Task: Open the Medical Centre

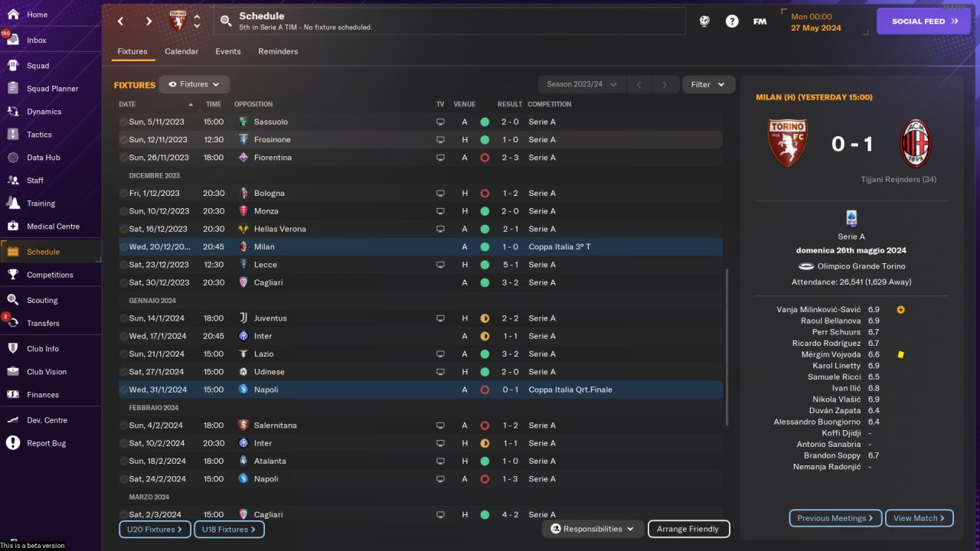Action: [x=53, y=227]
